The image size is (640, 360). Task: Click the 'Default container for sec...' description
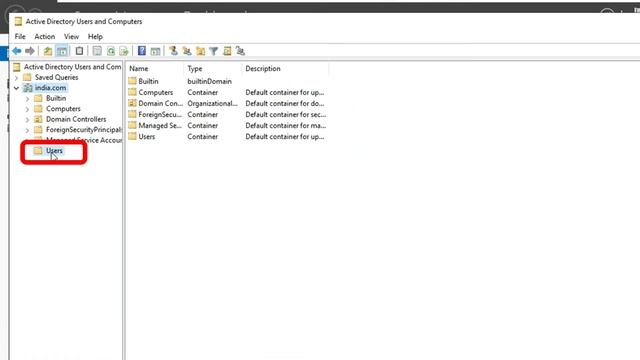[286, 114]
